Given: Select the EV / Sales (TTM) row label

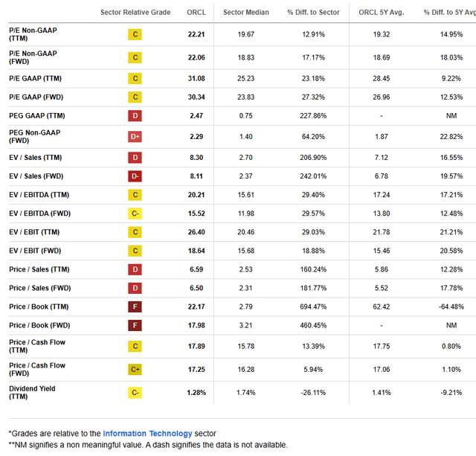Looking at the screenshot, I should tap(35, 158).
